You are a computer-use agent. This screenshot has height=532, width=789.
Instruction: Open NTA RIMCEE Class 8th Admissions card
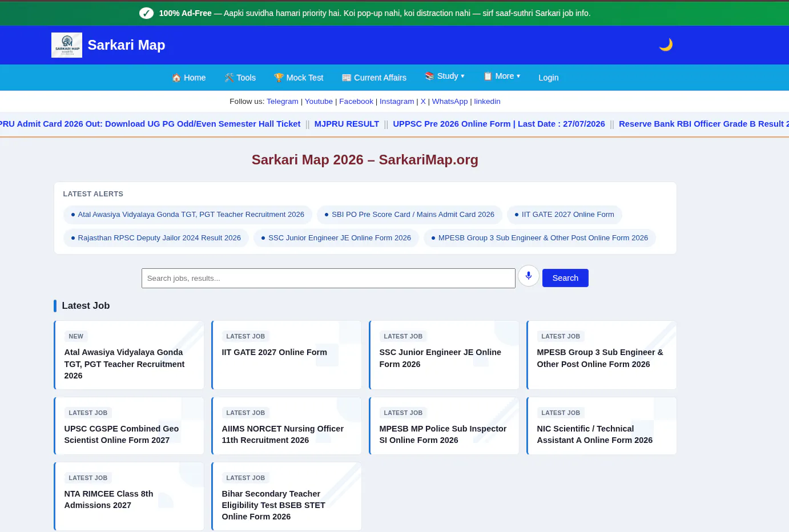tap(129, 497)
